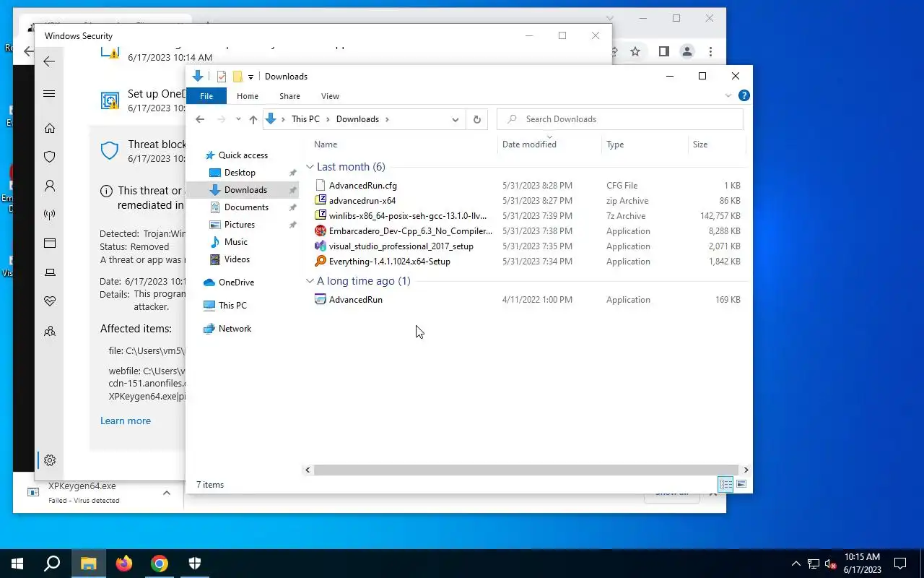Select Everything-1.4.1.1024.x64-Setup file
The image size is (924, 578).
click(389, 262)
